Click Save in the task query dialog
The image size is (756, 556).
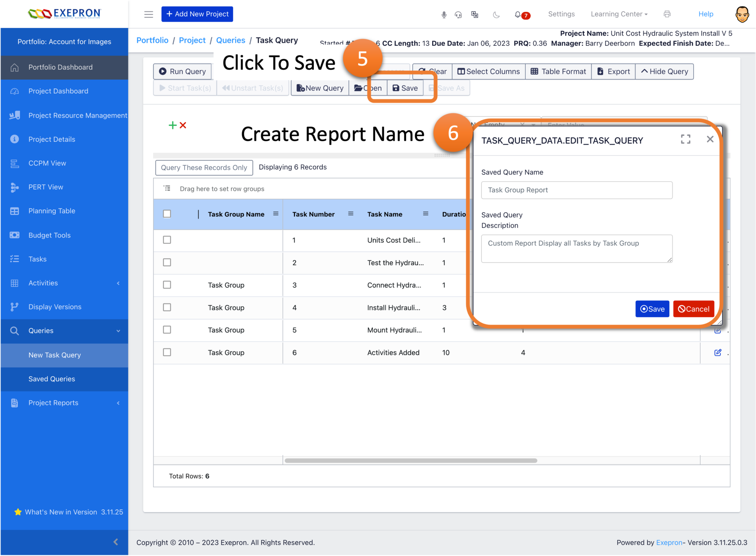pyautogui.click(x=652, y=309)
